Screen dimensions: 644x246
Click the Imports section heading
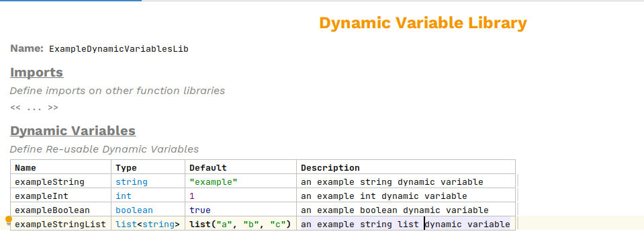pyautogui.click(x=36, y=73)
